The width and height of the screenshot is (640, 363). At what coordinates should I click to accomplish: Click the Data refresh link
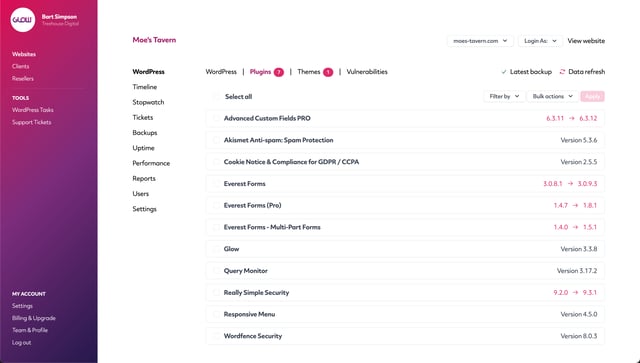click(587, 72)
